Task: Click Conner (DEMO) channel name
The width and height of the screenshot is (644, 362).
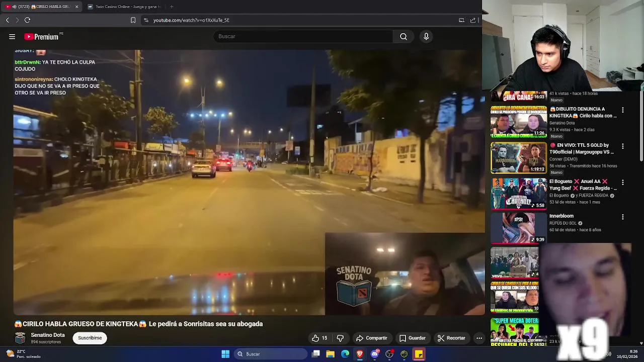Action: click(x=563, y=159)
